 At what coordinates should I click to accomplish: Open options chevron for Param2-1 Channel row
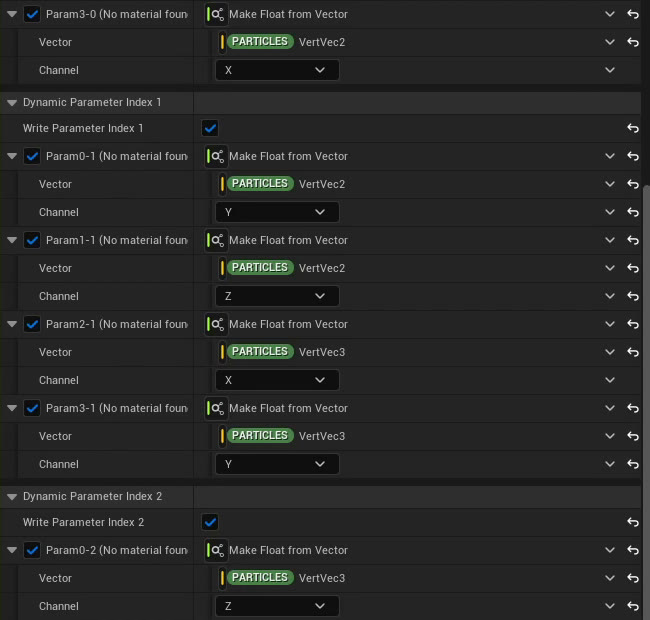[x=609, y=380]
